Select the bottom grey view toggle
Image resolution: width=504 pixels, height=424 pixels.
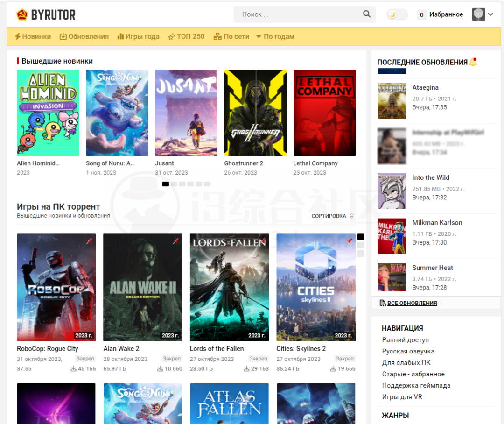coord(361,254)
